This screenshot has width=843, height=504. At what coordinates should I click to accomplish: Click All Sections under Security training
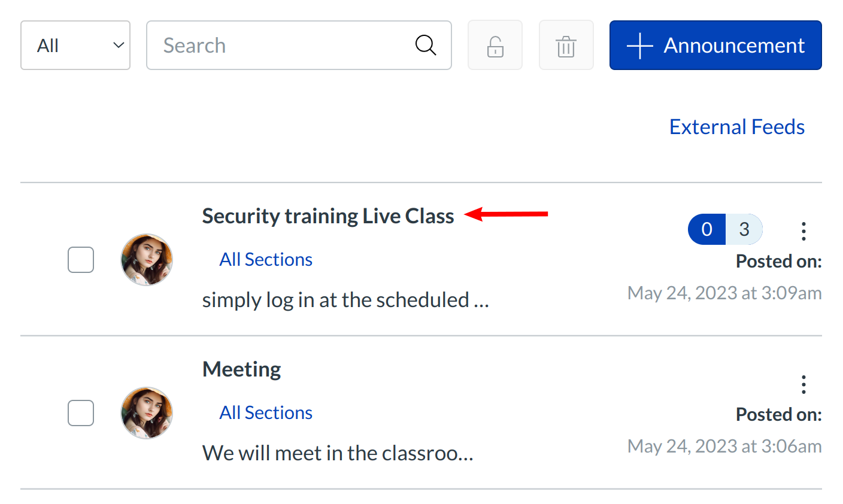pos(266,259)
